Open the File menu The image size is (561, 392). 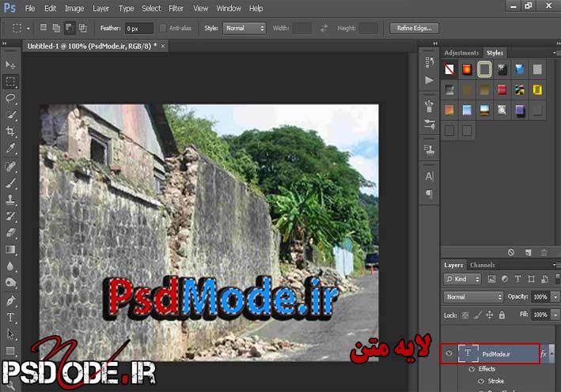pos(30,8)
